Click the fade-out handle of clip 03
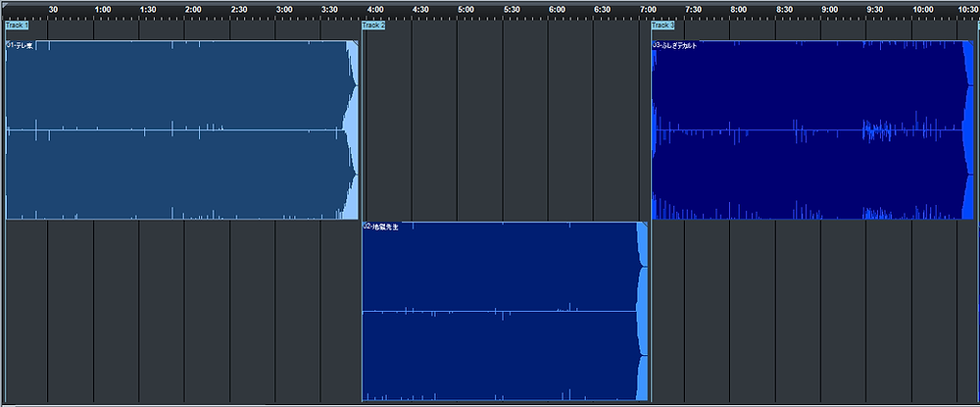This screenshot has width=980, height=407. (x=970, y=44)
